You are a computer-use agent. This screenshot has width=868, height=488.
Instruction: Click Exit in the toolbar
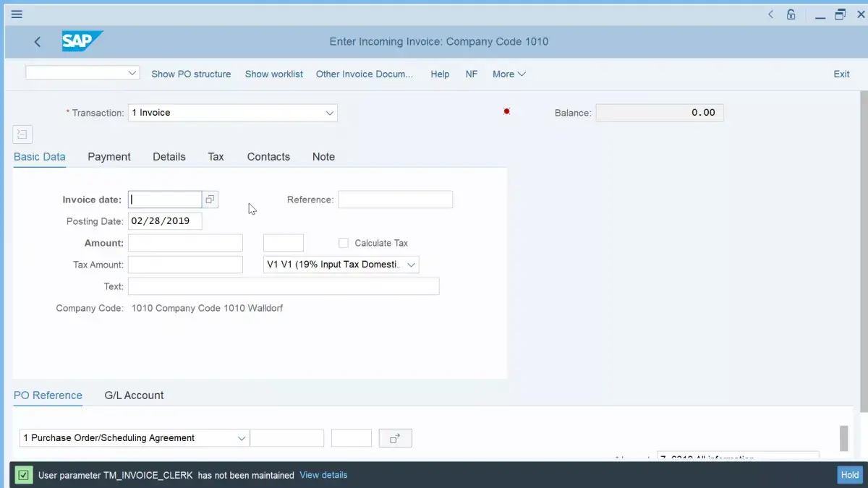[x=841, y=74]
